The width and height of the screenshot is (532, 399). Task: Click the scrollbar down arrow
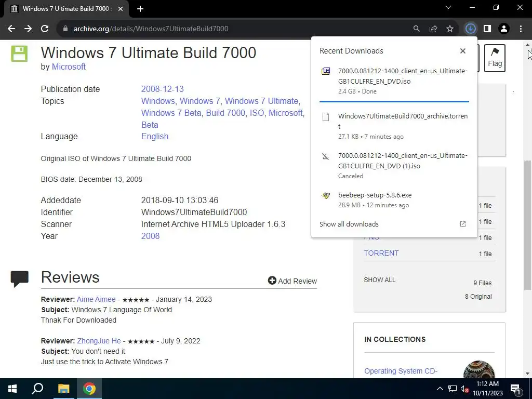point(528,374)
